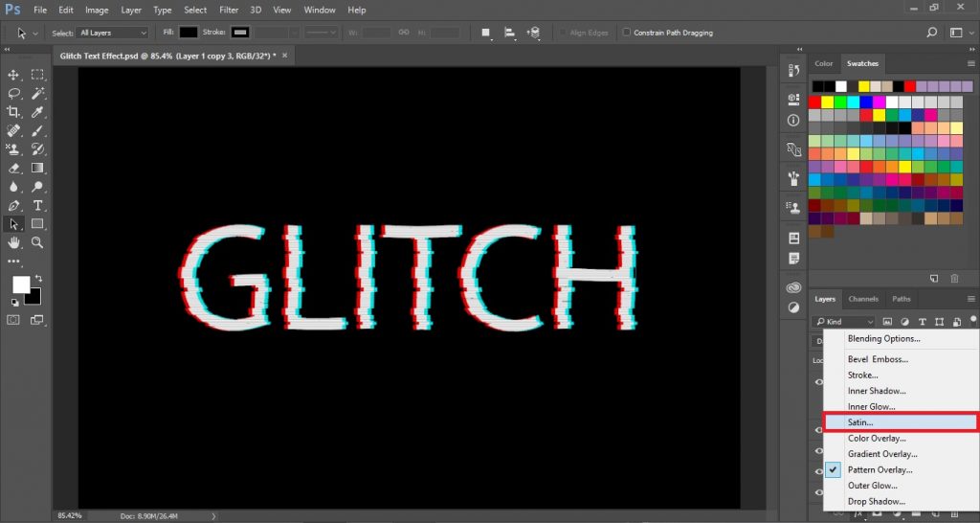The width and height of the screenshot is (980, 523).
Task: Choose Satin from the effects menu
Action: 900,422
